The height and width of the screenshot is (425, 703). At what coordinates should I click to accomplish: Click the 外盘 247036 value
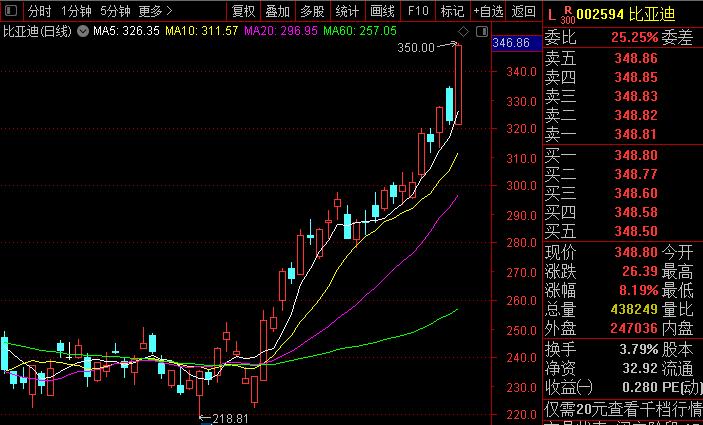point(634,329)
